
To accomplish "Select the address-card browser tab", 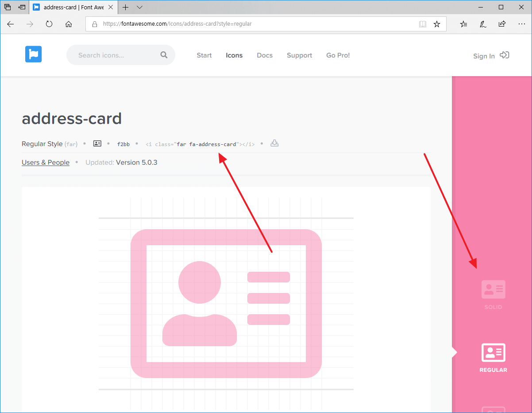I will 74,7.
